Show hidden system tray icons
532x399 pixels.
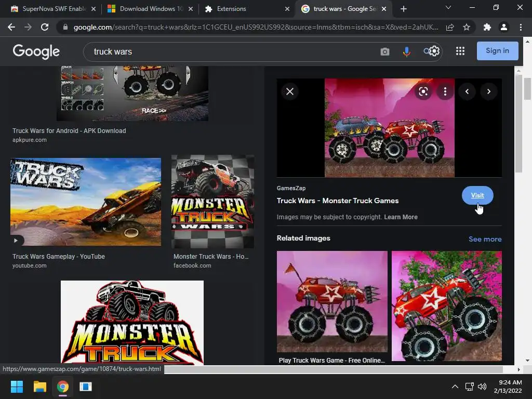[x=455, y=387]
